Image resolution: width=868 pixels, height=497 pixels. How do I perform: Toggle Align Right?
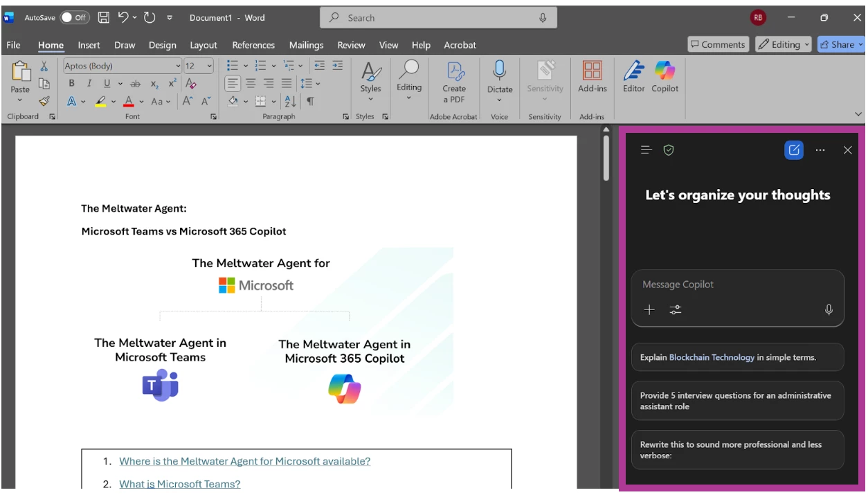(x=269, y=83)
